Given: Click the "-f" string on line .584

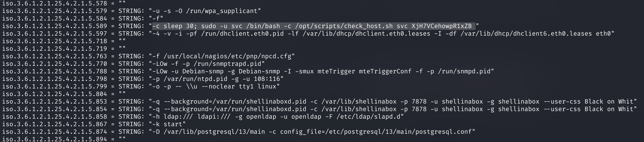Looking at the screenshot, I should coord(156,19).
